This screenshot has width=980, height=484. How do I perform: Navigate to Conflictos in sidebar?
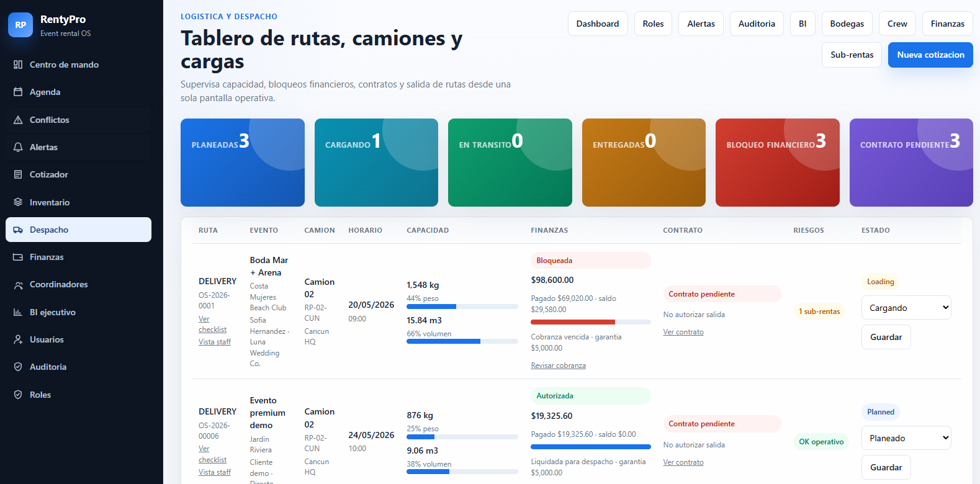[78, 120]
